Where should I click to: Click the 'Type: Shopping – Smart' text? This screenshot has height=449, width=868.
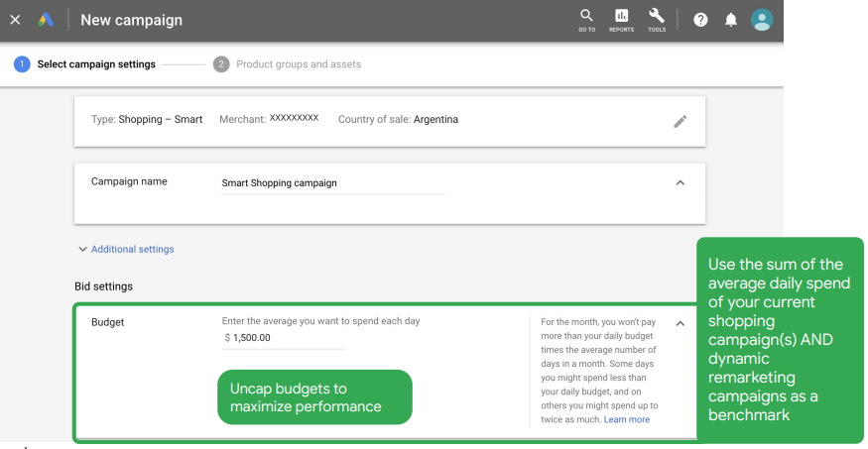pyautogui.click(x=147, y=120)
